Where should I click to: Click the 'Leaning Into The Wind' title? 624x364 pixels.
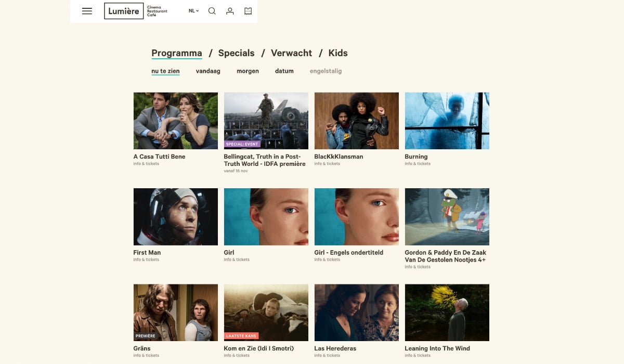pos(437,348)
